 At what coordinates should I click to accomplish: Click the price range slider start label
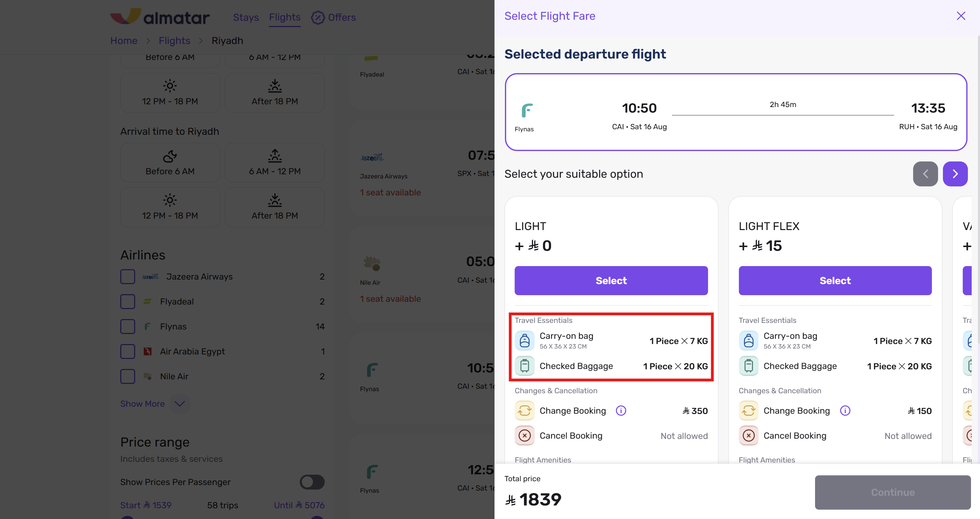pos(146,505)
